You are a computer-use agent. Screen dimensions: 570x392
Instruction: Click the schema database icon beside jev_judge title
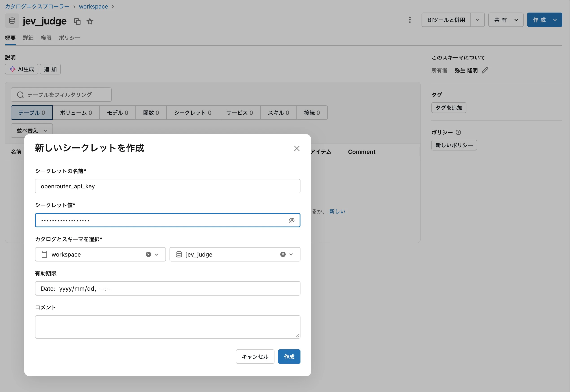coord(12,21)
